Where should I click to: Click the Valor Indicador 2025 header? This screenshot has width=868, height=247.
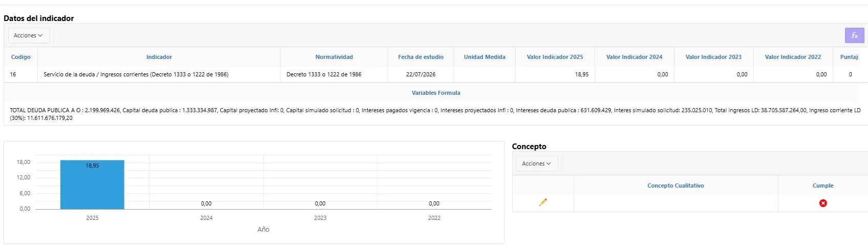tap(555, 57)
